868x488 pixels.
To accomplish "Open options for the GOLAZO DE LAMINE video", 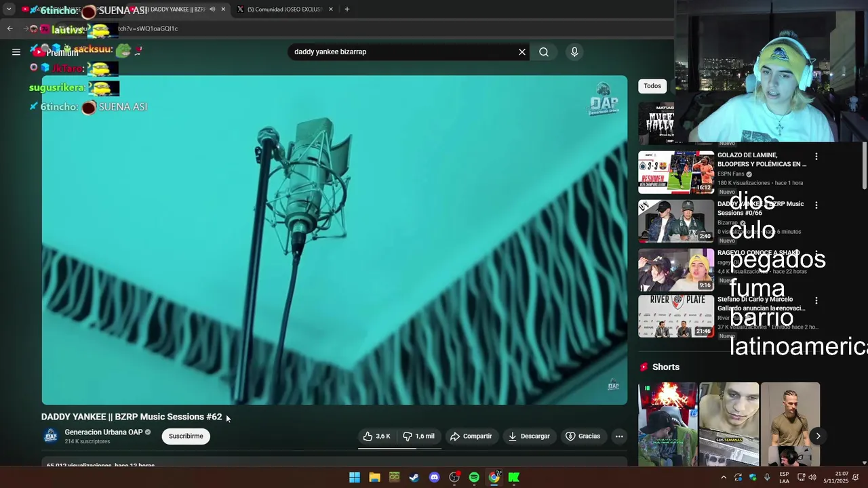I will tap(816, 157).
